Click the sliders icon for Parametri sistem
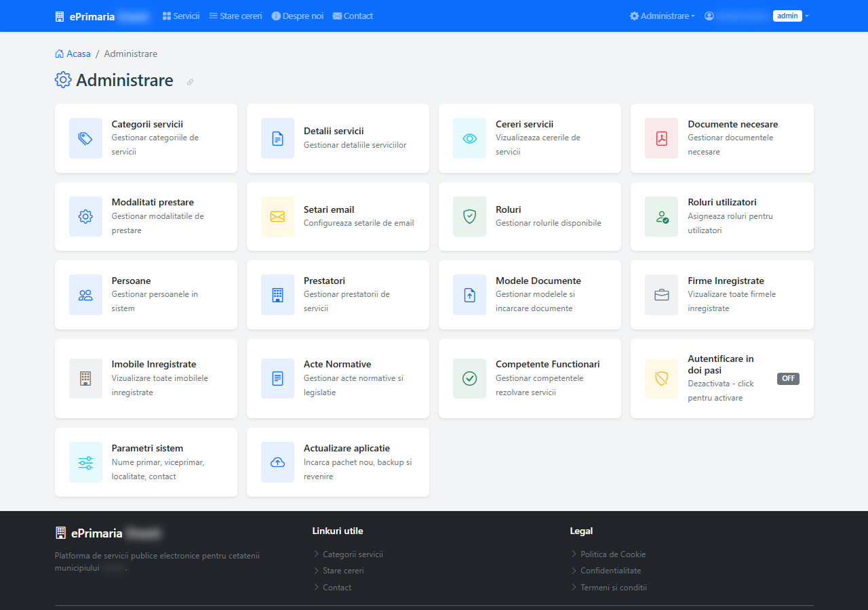Viewport: 868px width, 610px height. [x=85, y=462]
